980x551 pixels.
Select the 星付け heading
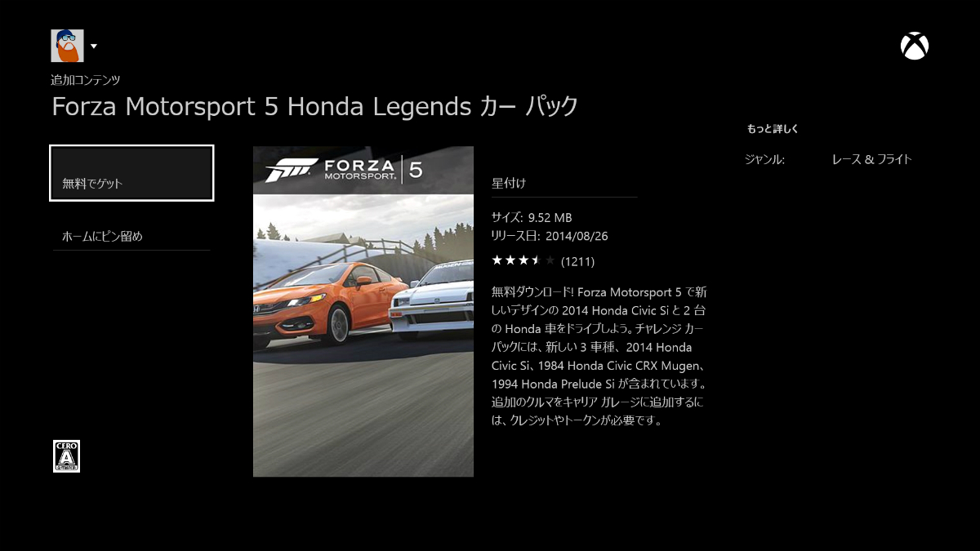coord(509,183)
